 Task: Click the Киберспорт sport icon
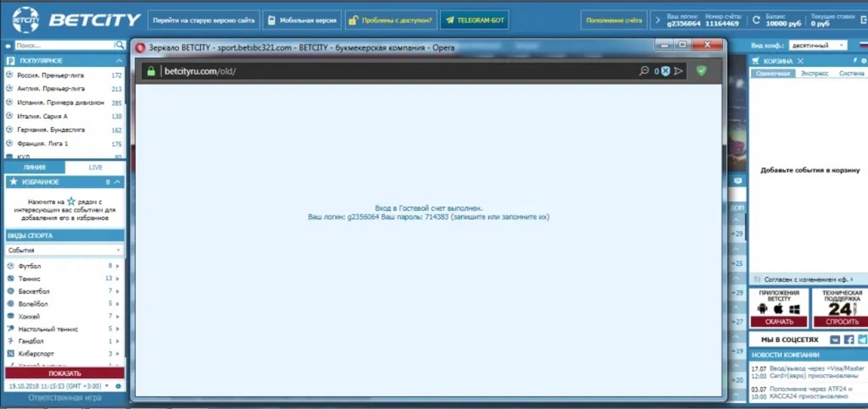tap(11, 353)
